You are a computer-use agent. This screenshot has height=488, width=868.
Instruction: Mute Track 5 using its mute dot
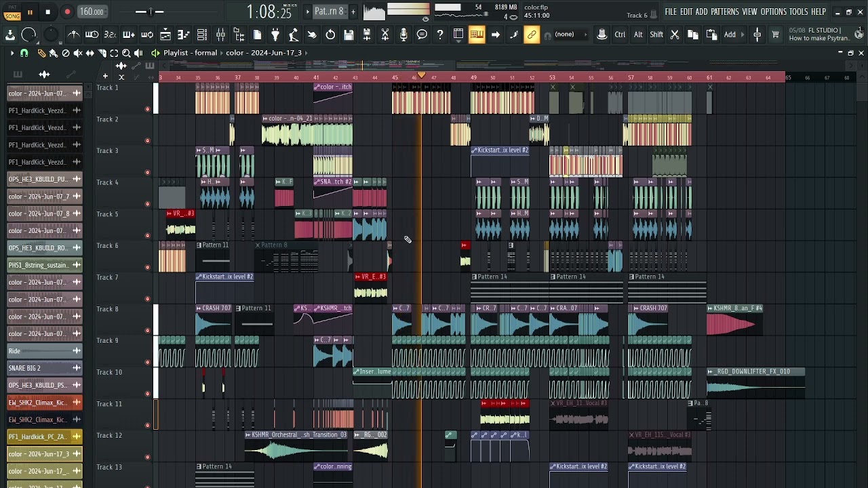147,235
